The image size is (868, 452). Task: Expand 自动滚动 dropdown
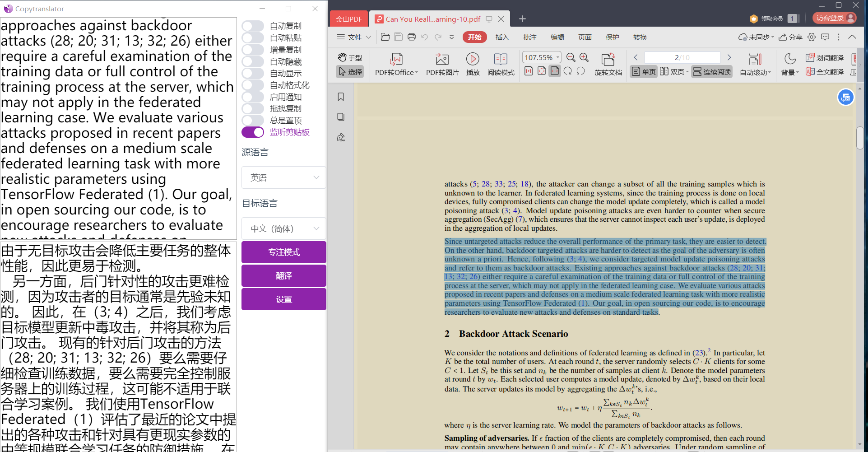tap(770, 72)
